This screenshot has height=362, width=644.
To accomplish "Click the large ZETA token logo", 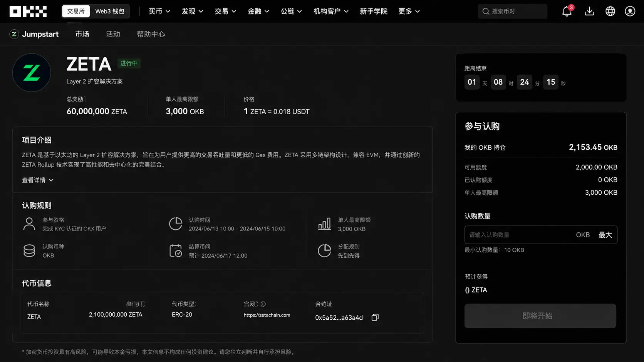I will [32, 73].
